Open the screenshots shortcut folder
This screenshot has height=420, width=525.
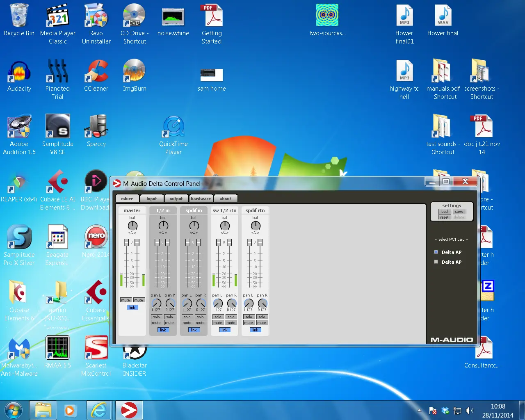[482, 79]
